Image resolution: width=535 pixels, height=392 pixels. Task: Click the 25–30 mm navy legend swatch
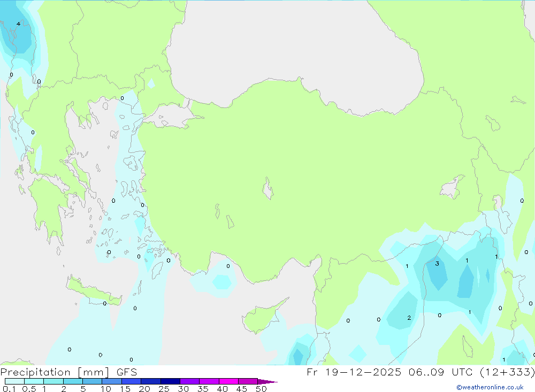point(170,381)
